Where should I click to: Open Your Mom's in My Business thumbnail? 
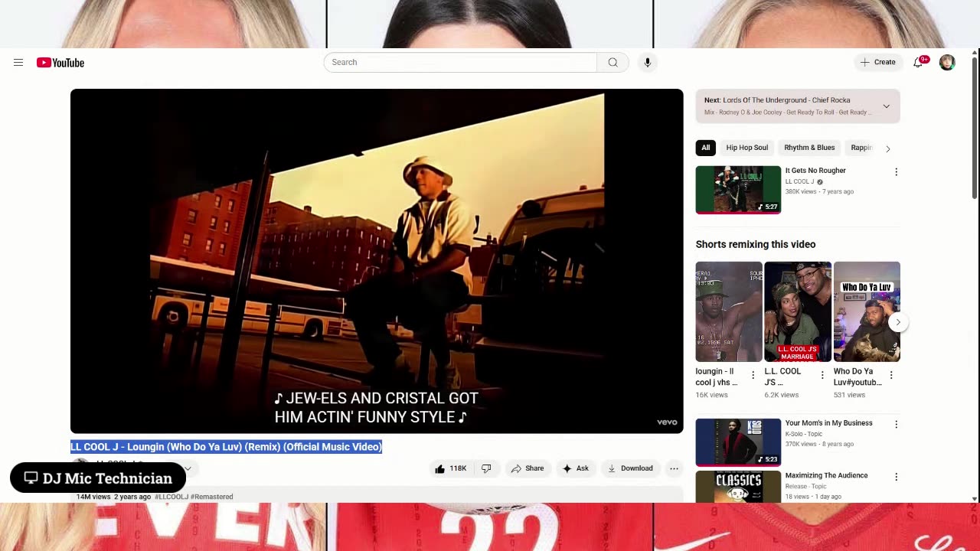pos(738,442)
